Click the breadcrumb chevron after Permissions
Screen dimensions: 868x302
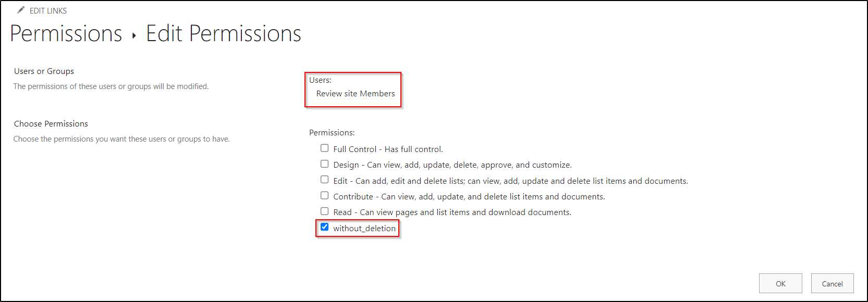point(134,35)
